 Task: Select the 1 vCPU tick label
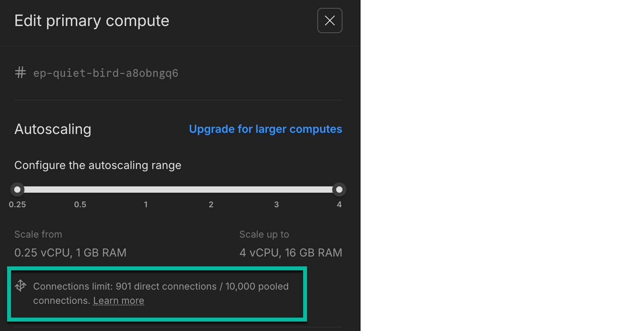pyautogui.click(x=146, y=205)
